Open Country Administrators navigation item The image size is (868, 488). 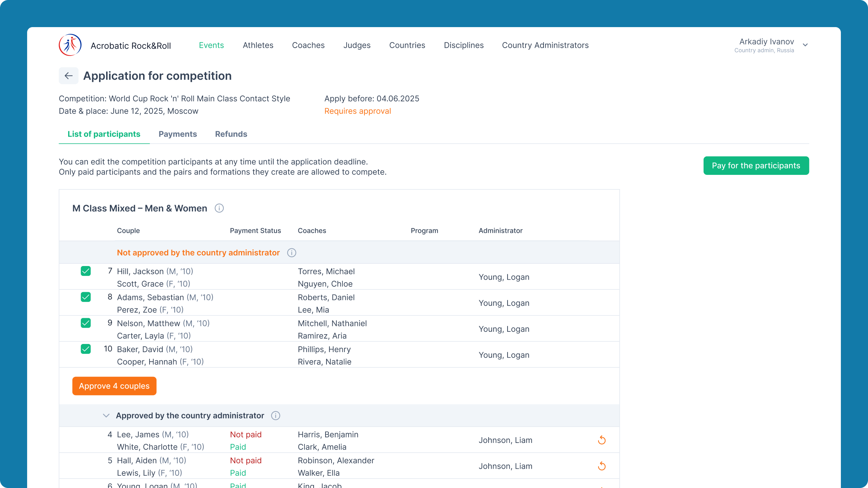[x=545, y=45]
